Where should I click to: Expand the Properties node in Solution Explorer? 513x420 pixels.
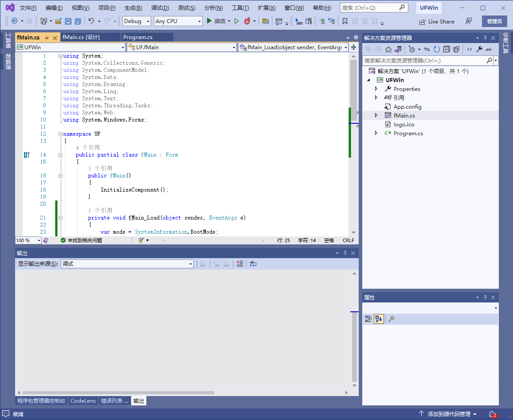[x=376, y=89]
